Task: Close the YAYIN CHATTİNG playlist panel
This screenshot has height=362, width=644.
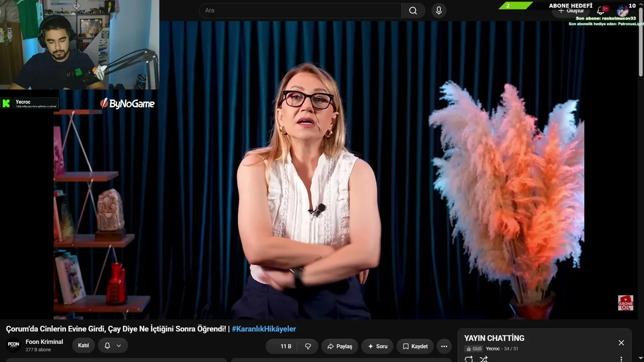Action: point(621,342)
